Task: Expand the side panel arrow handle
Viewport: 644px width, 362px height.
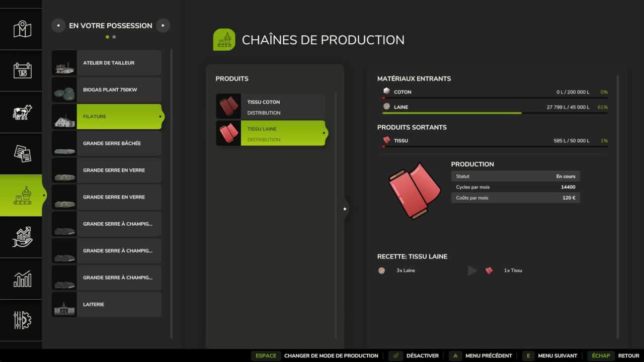Action: click(345, 209)
